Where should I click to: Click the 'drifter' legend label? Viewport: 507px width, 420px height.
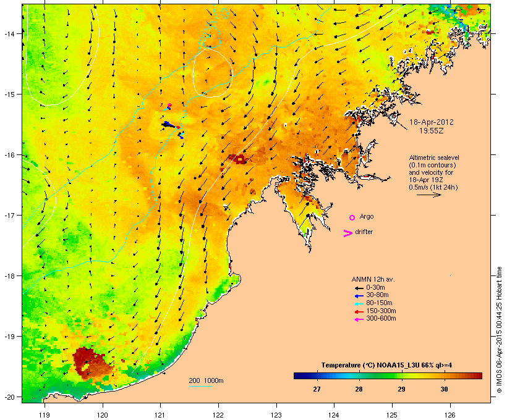(364, 232)
